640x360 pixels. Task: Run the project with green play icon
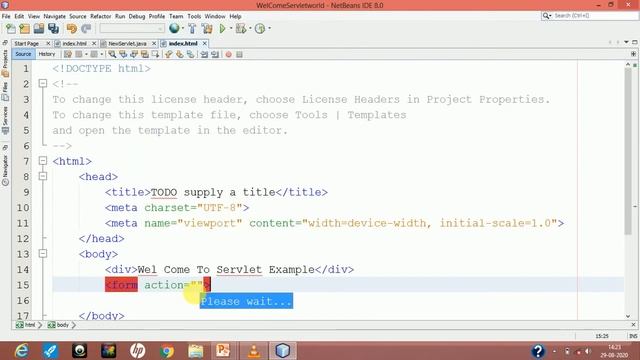(222, 29)
